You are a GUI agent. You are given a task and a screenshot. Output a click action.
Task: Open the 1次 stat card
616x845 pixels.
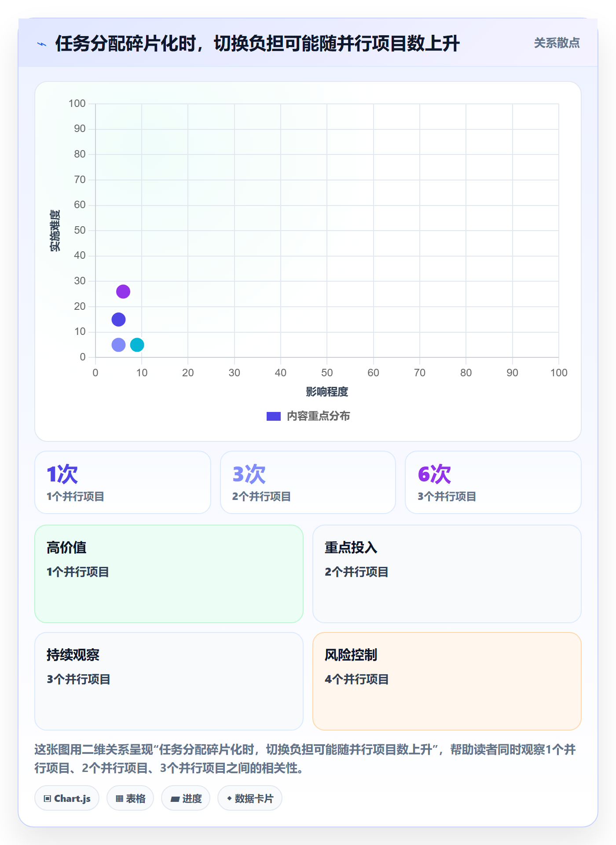coord(123,482)
